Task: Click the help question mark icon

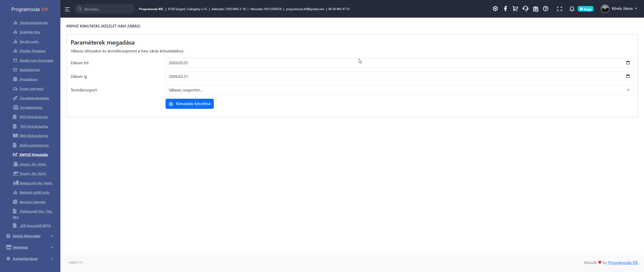Action: (x=546, y=9)
